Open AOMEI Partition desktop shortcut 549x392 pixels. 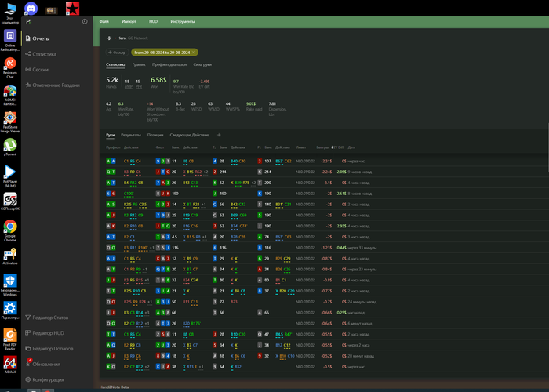point(10,96)
